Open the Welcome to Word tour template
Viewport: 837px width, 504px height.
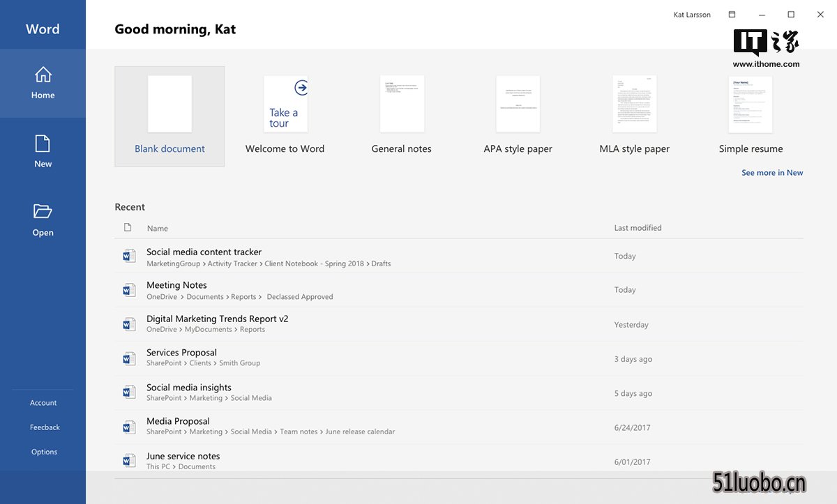pos(285,116)
